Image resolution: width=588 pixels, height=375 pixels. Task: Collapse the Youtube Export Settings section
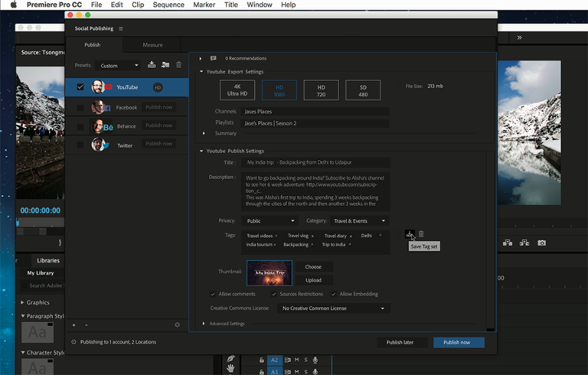201,72
